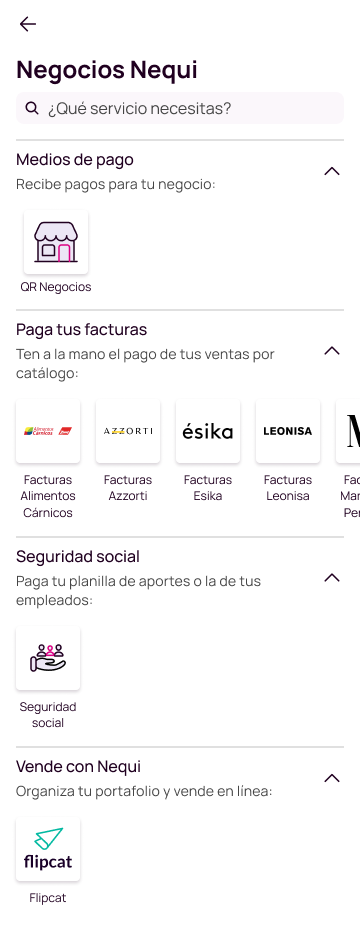Tap the Facturas Azzorti label
Image resolution: width=360 pixels, height=926 pixels.
128,488
